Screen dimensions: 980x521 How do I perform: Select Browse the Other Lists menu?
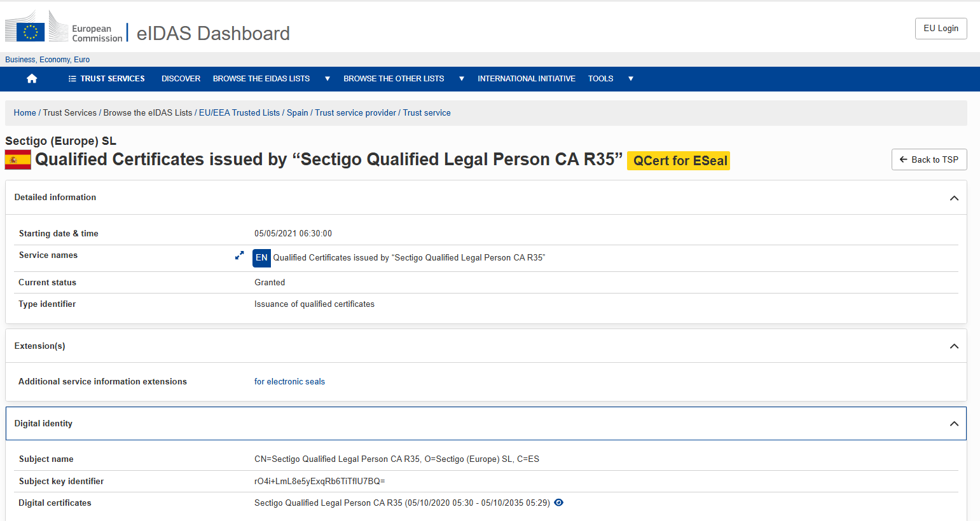point(394,79)
